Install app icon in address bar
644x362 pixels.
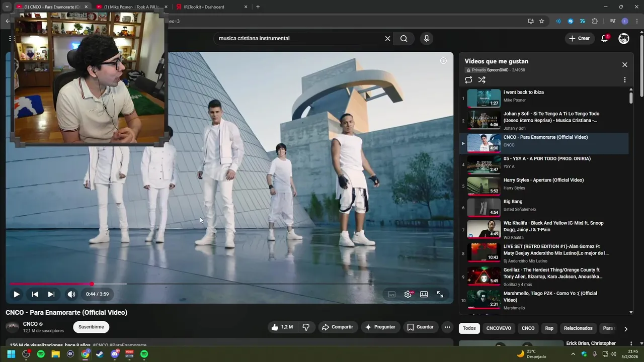530,21
